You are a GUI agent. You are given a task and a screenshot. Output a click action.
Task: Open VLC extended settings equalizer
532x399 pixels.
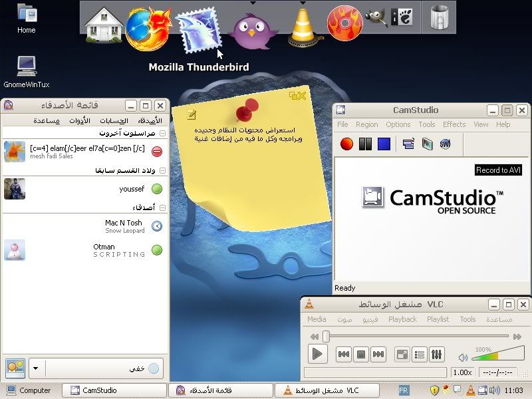[437, 354]
